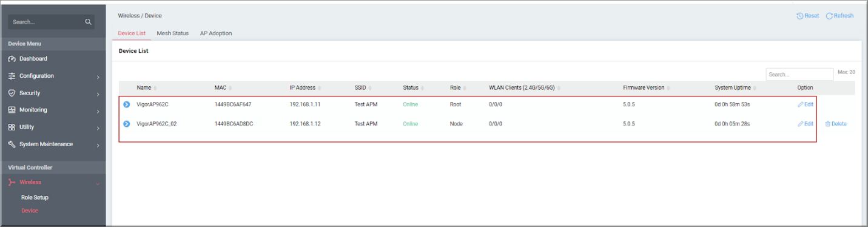Sort by WLAN Clients column arrows
The height and width of the screenshot is (227, 868).
pos(559,88)
